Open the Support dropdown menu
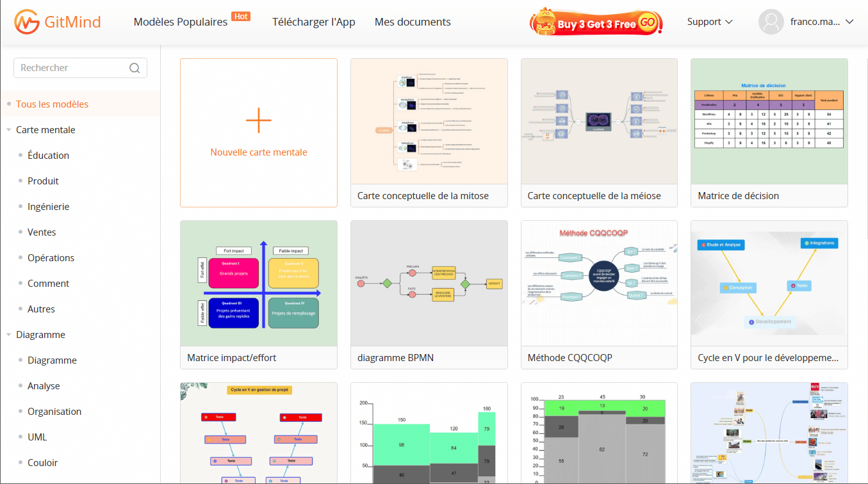 (709, 22)
